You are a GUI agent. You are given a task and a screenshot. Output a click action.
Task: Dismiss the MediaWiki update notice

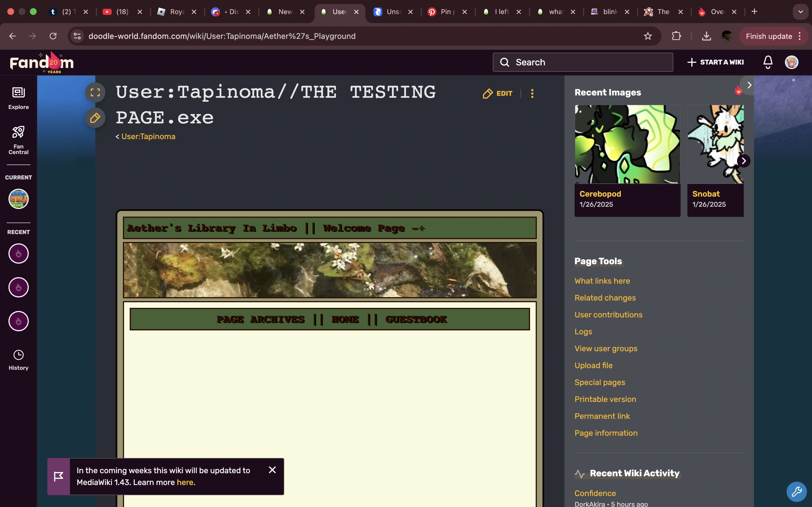[272, 470]
